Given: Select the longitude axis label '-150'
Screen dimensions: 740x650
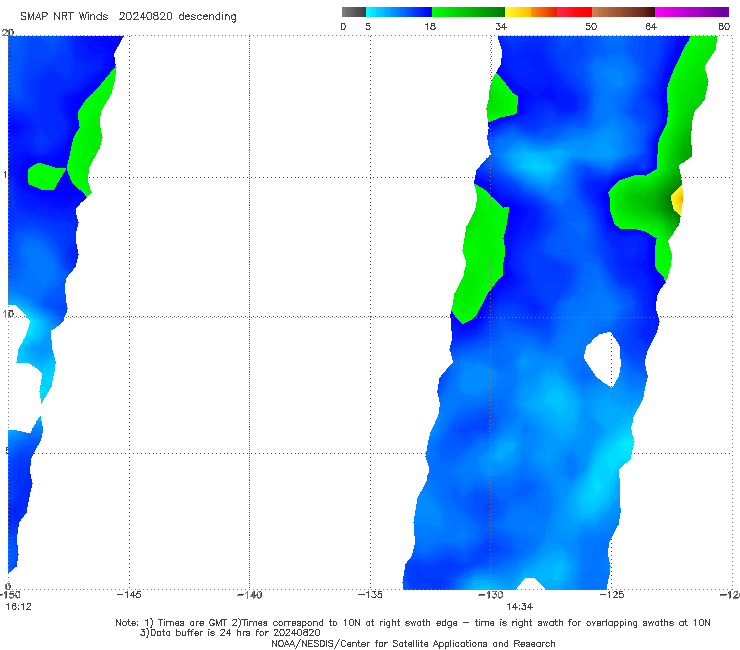Looking at the screenshot, I should tap(10, 595).
